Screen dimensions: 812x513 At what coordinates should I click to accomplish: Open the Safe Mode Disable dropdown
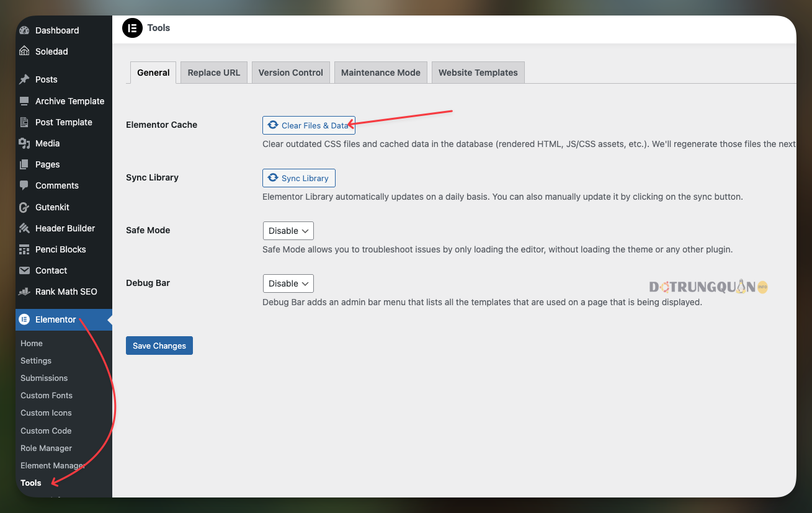288,231
